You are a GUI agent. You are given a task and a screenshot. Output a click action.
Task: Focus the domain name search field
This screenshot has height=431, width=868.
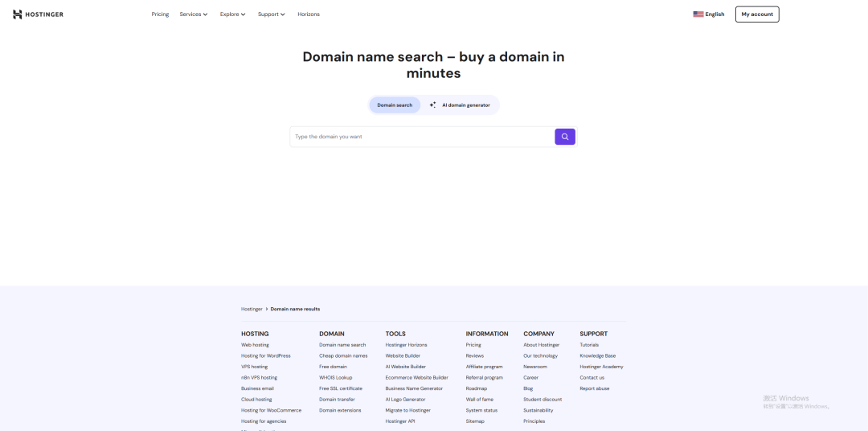pos(422,137)
